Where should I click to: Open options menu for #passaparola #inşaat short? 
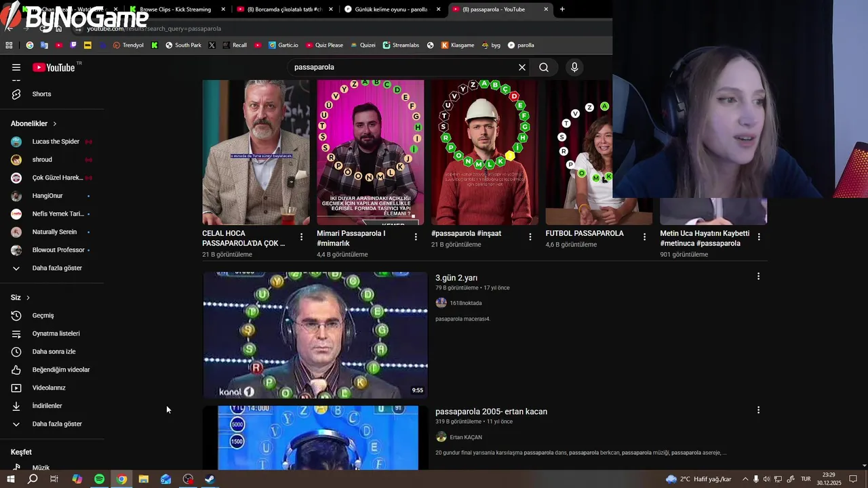530,237
